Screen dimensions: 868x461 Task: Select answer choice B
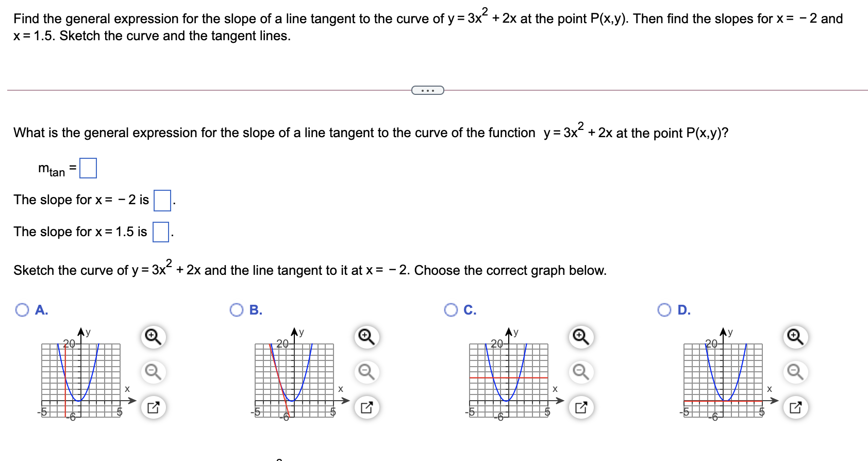[x=237, y=310]
